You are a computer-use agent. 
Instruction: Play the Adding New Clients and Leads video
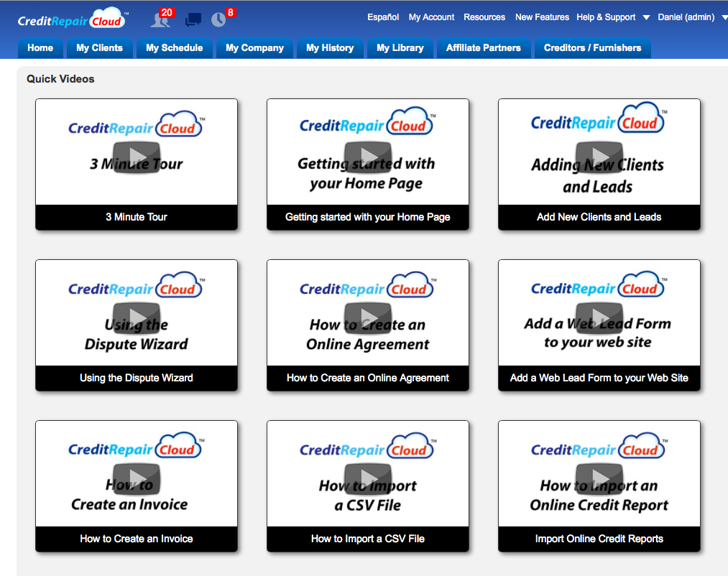[x=599, y=157]
